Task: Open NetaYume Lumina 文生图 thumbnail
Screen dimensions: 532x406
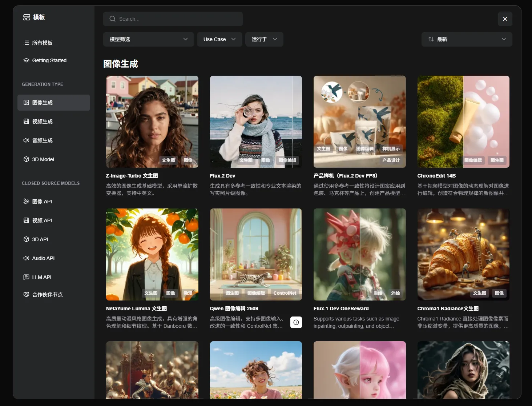Action: point(152,254)
